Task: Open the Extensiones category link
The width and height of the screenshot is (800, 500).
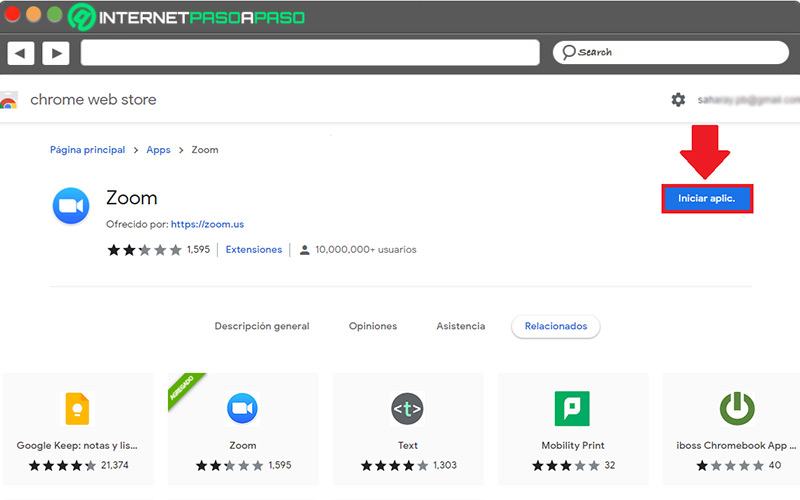Action: (x=254, y=249)
